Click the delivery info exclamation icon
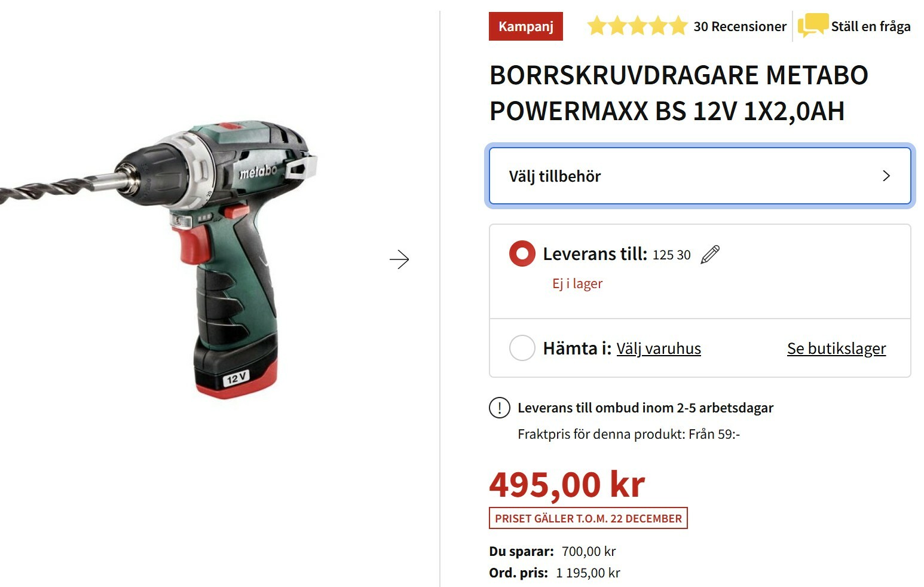Viewport: 924px width, 587px height. tap(499, 408)
